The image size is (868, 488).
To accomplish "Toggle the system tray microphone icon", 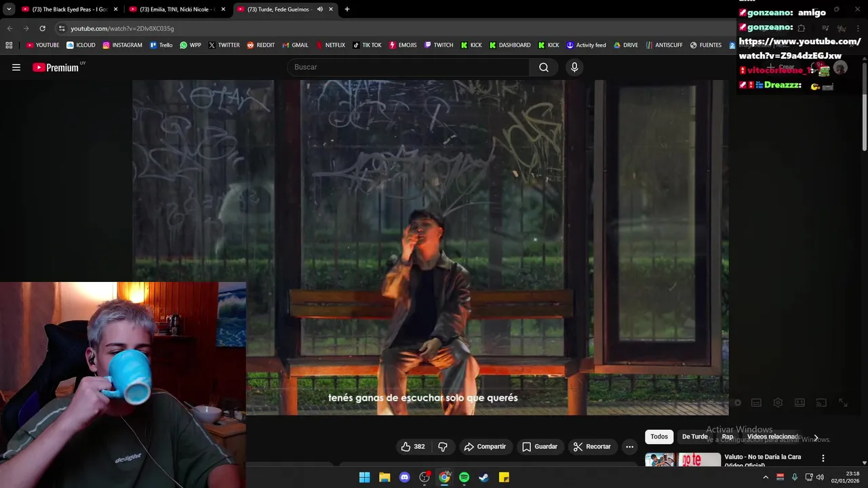I will 794,477.
